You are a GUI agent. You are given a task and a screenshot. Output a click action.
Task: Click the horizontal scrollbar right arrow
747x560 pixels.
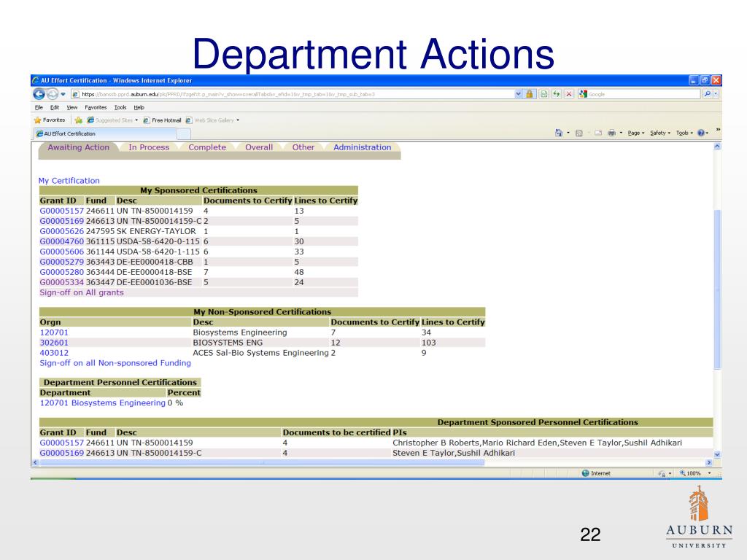click(x=708, y=462)
